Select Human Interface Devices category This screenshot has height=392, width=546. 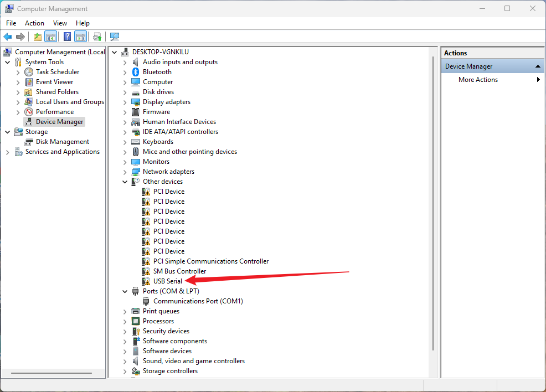[179, 122]
